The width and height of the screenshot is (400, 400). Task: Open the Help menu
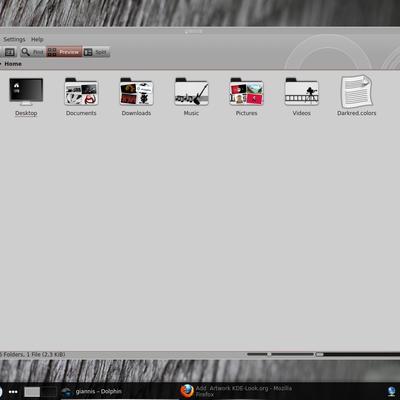[37, 39]
